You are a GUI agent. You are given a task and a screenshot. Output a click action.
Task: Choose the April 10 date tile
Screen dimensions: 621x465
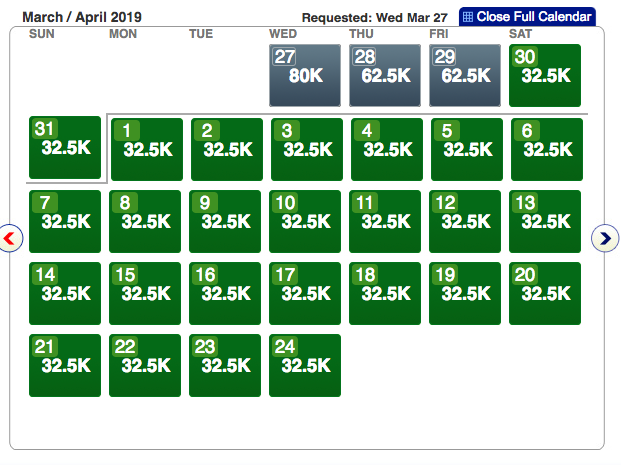[305, 221]
